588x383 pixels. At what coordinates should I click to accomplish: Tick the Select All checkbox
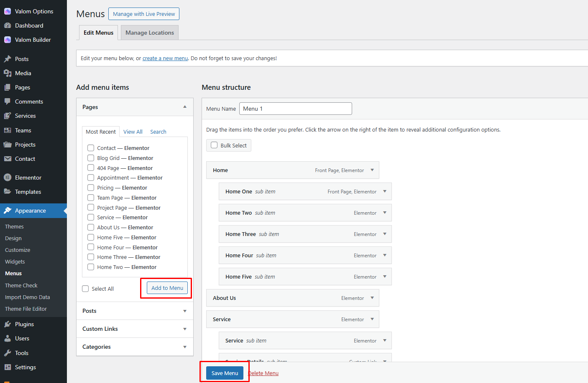pyautogui.click(x=86, y=289)
